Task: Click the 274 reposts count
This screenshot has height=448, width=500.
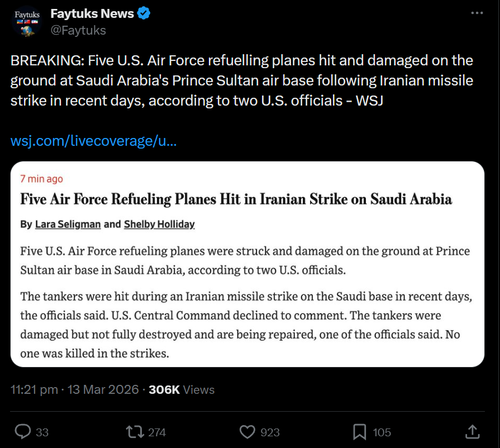Action: [x=157, y=432]
